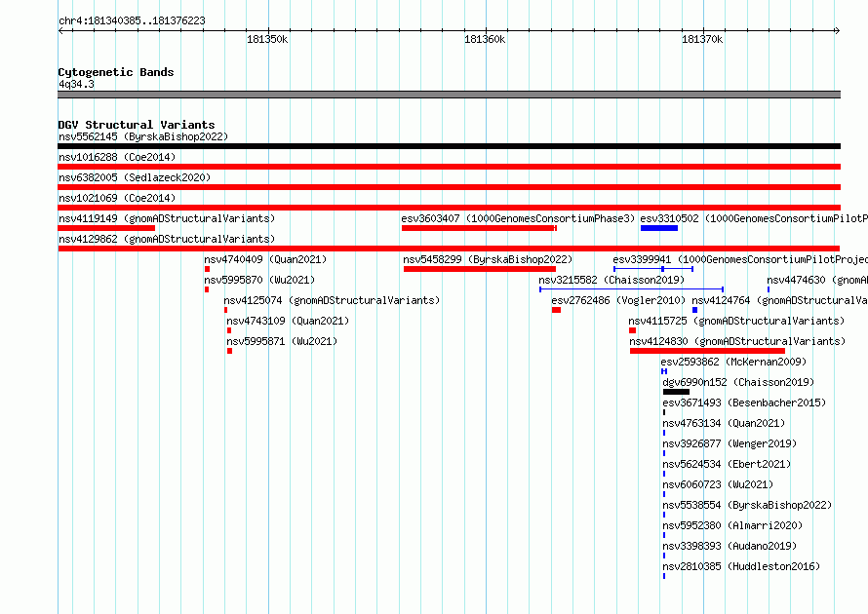The height and width of the screenshot is (614, 868).
Task: Open nsv4129862 (gnomADStructuralVariants) label
Action: [167, 239]
